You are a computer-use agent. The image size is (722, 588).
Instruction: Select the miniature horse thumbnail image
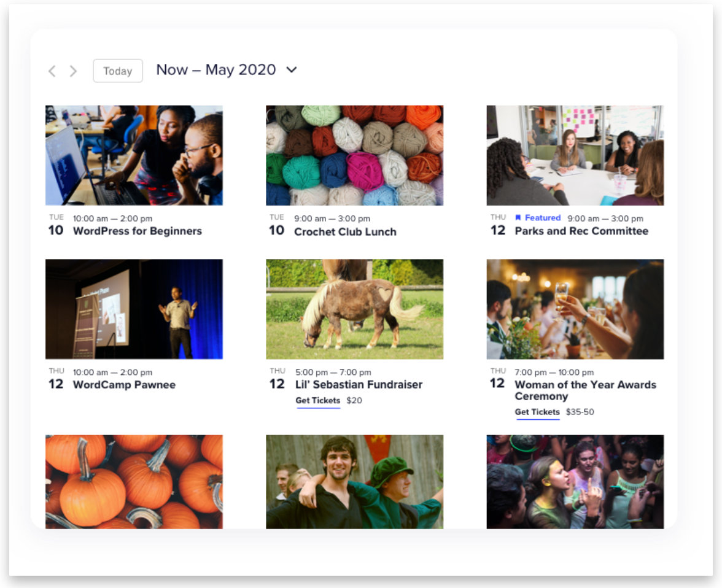coord(354,309)
